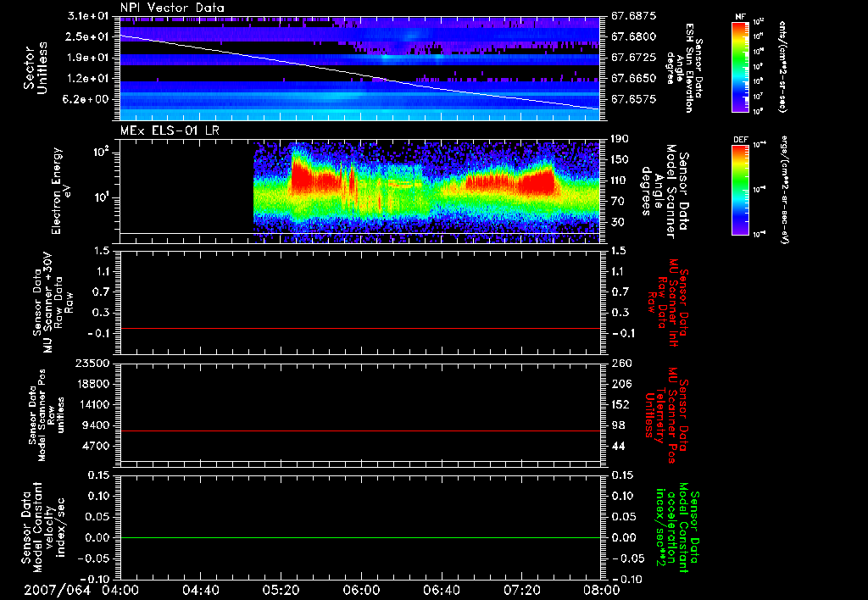This screenshot has width=868, height=600.
Task: Click the Electron Energy eV axis label
Action: [x=61, y=191]
